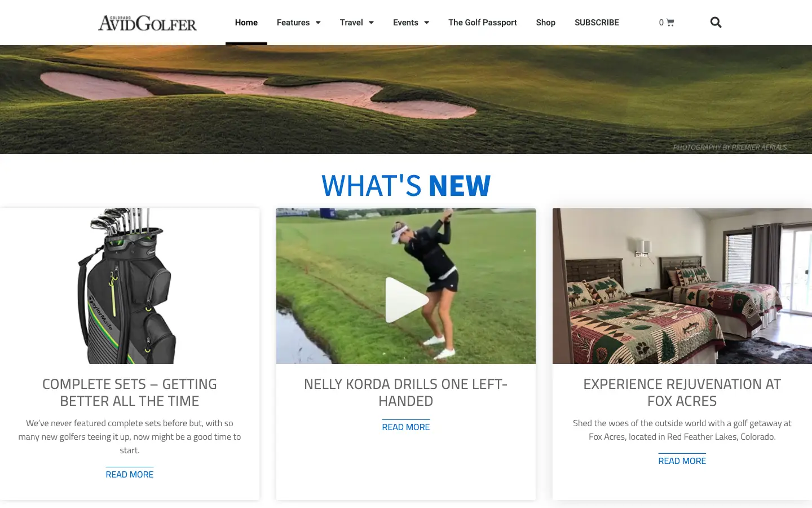Expand the Events dropdown arrow
The height and width of the screenshot is (508, 812).
point(426,23)
